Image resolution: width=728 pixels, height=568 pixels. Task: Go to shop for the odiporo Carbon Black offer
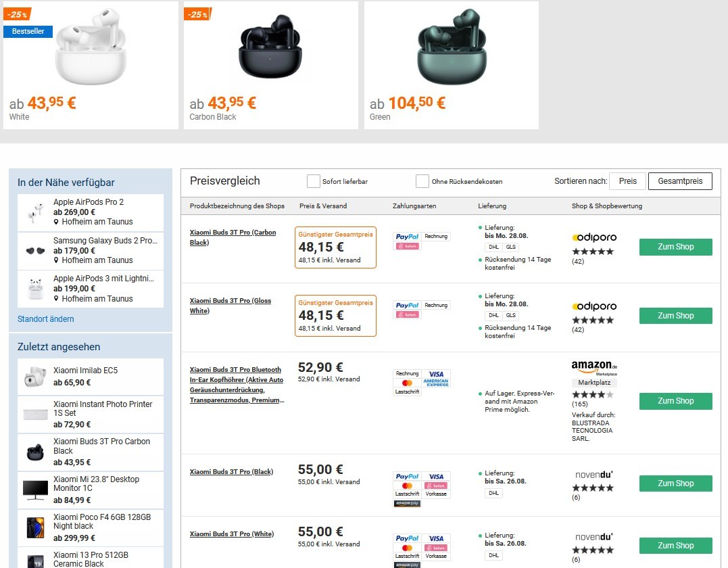(x=675, y=247)
